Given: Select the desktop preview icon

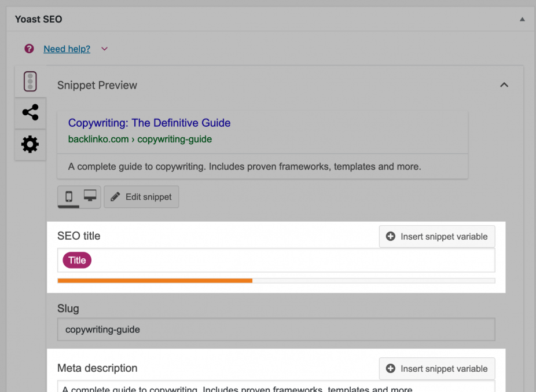Looking at the screenshot, I should tap(90, 196).
